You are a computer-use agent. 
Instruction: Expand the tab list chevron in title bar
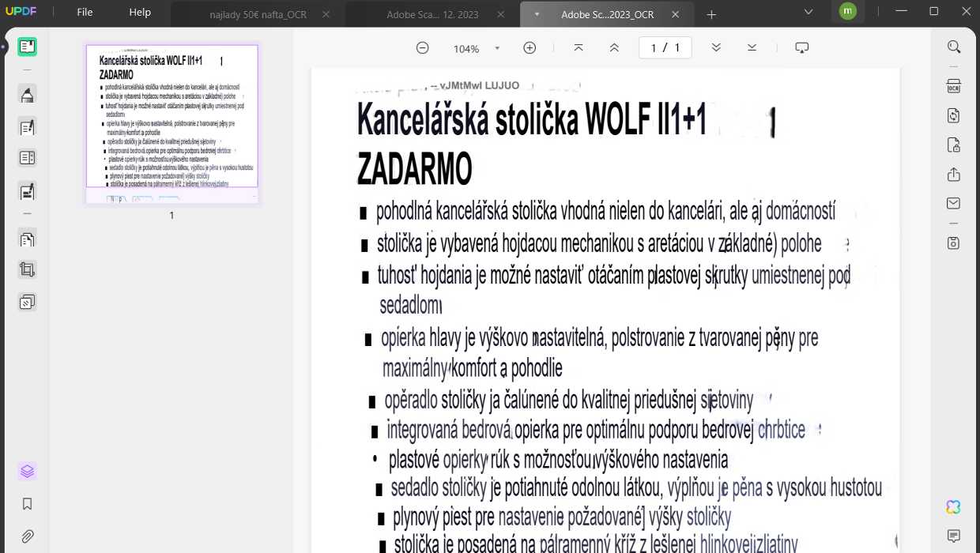[808, 12]
